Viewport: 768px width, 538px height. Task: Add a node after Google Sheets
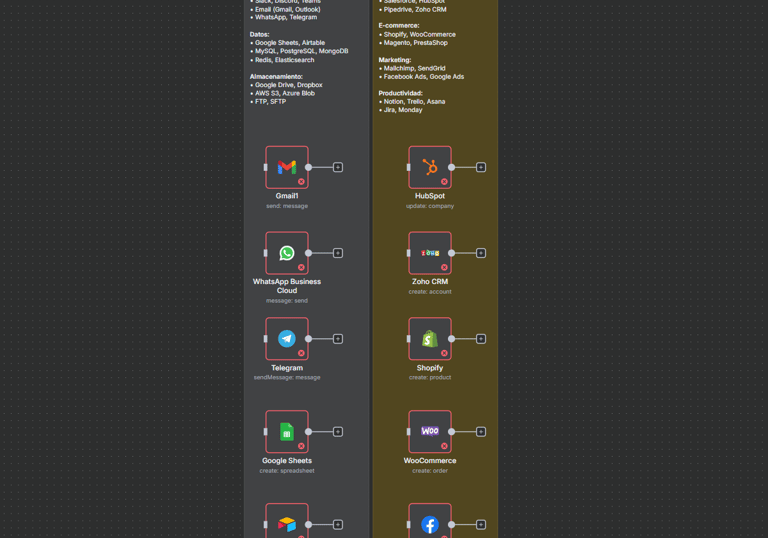click(x=338, y=432)
